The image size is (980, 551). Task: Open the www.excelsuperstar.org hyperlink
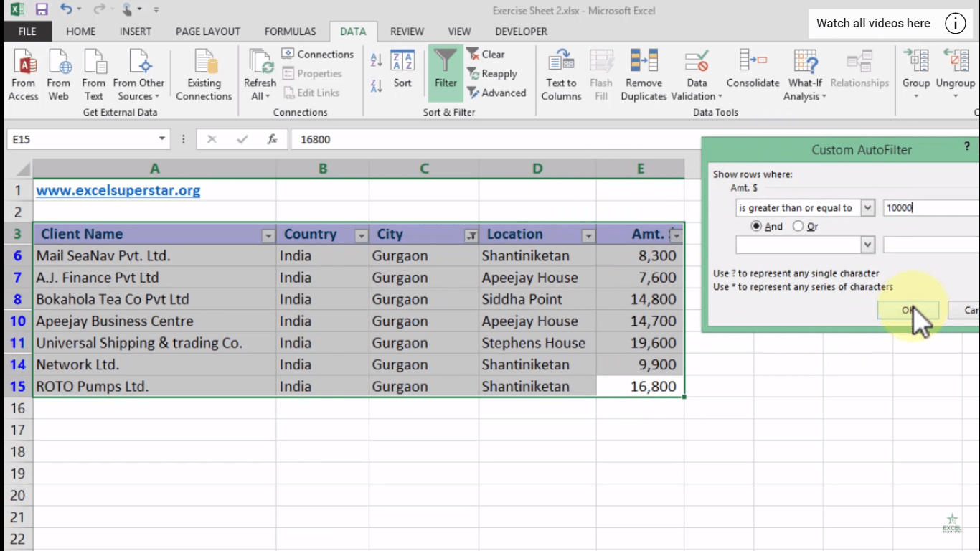(118, 190)
